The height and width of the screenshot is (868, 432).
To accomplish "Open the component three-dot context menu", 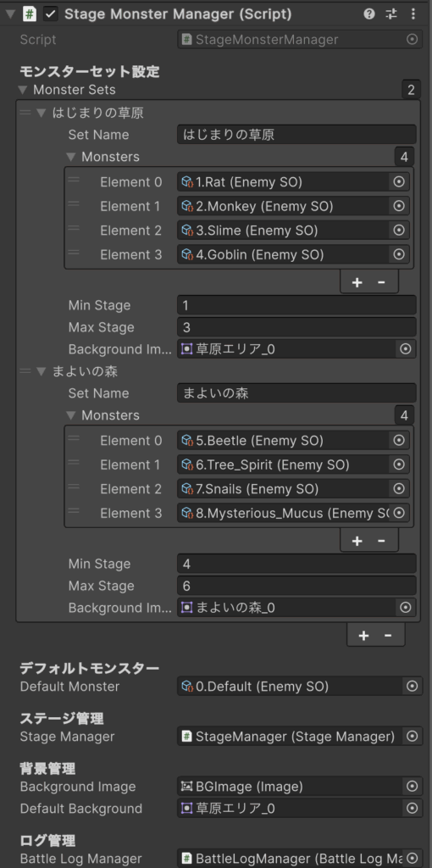I will click(413, 14).
